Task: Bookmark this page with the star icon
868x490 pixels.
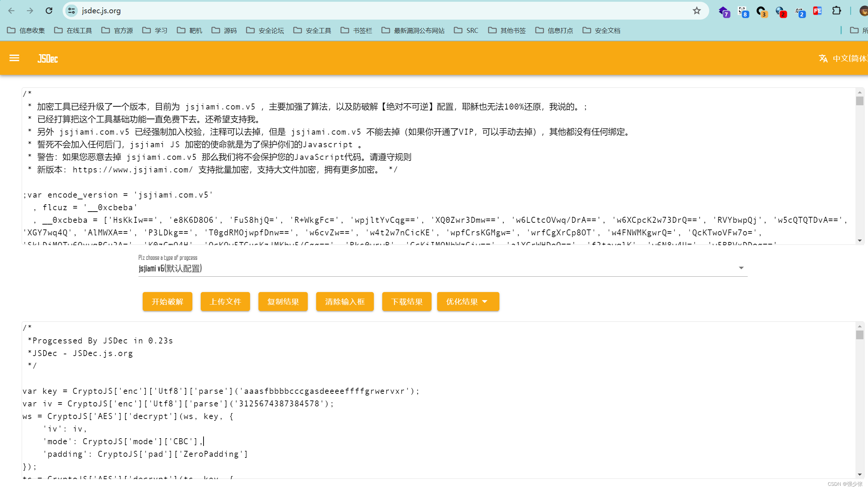Action: [697, 11]
